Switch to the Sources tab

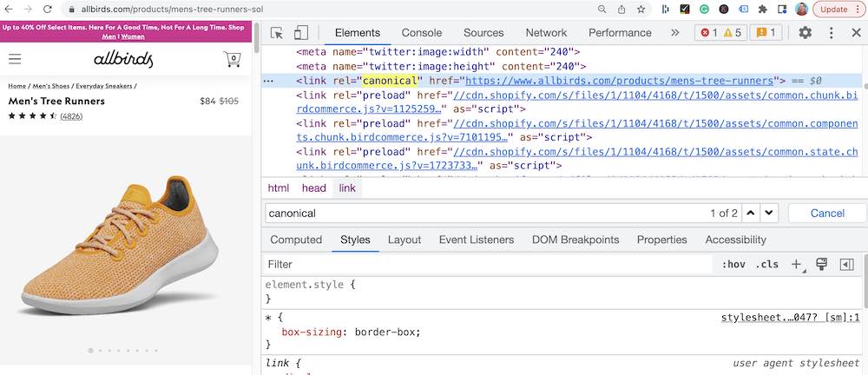click(483, 33)
